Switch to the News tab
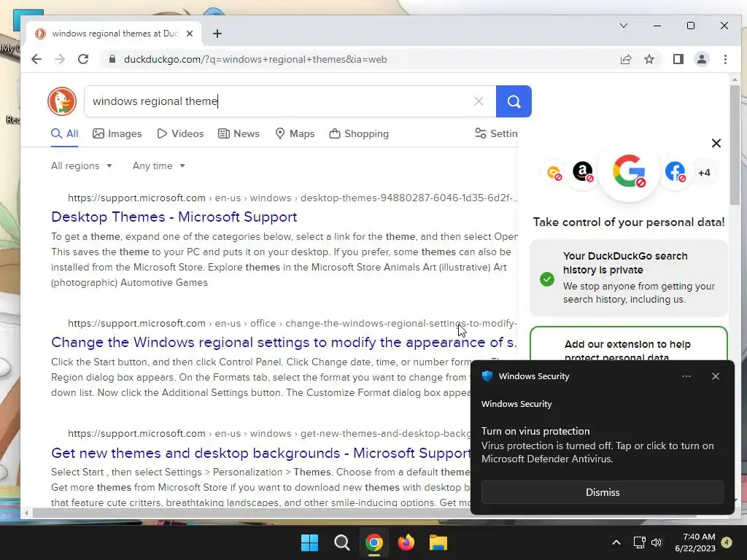Screen dimensions: 747x560 point(239,134)
